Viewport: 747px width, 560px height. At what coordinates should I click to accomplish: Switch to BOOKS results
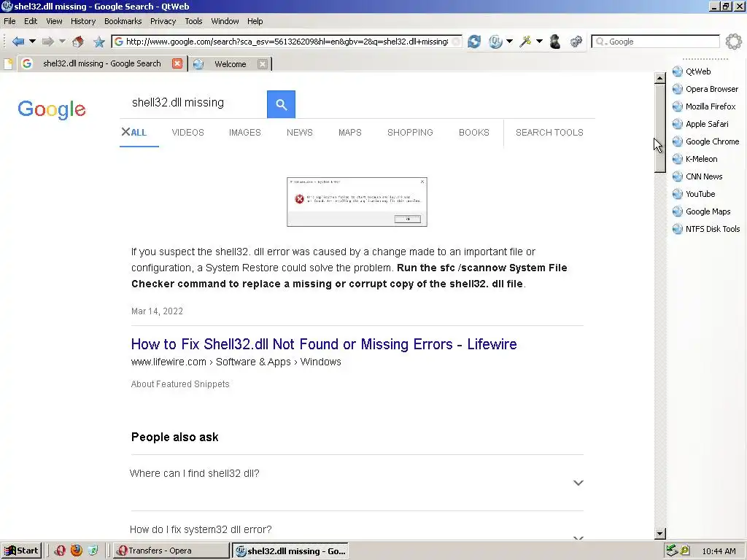pos(474,133)
